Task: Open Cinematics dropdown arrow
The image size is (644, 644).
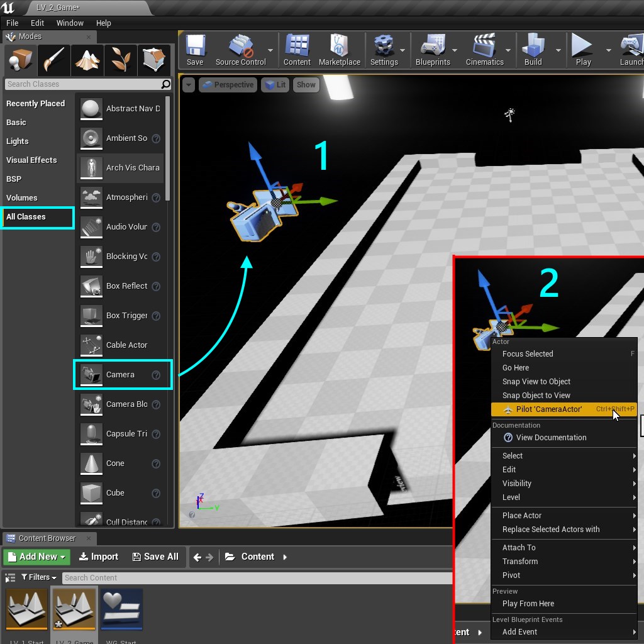Action: [x=508, y=50]
